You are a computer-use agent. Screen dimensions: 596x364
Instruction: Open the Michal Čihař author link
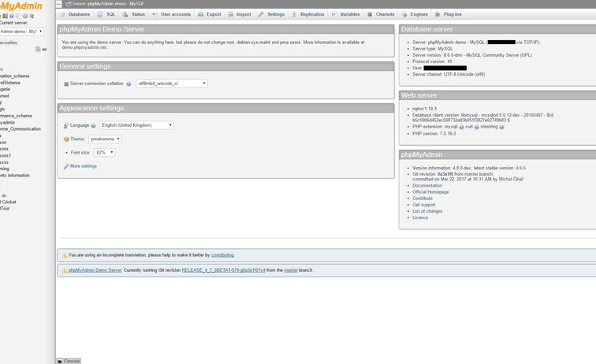[x=511, y=179]
